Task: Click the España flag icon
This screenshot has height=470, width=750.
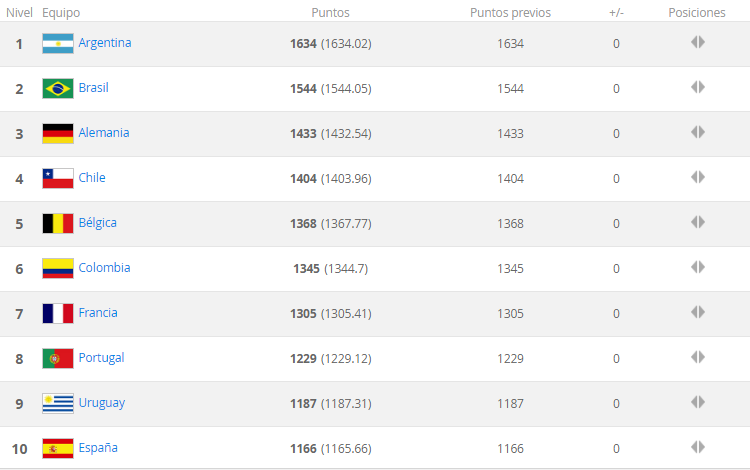Action: (x=58, y=449)
